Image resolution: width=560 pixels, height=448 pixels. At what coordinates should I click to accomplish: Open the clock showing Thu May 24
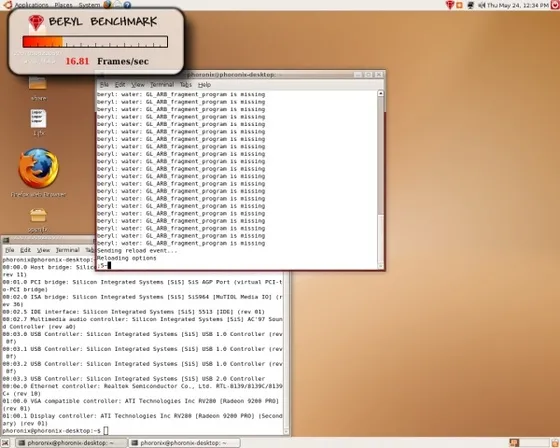518,5
